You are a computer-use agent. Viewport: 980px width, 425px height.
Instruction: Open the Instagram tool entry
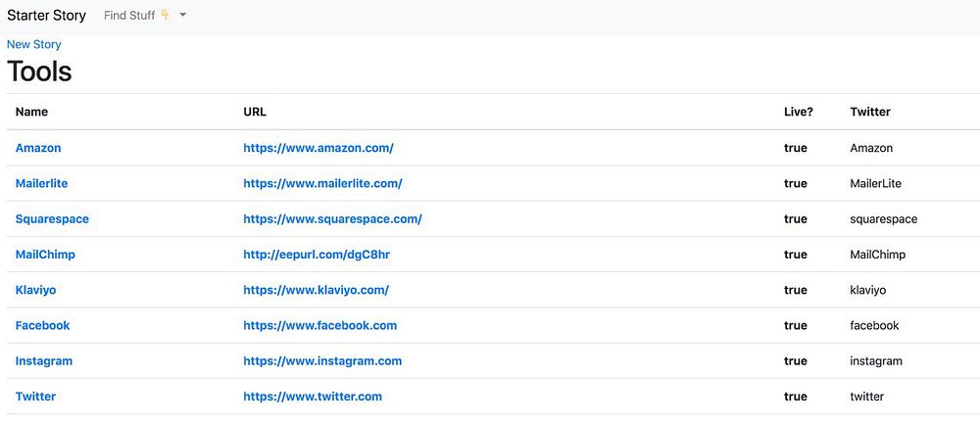pyautogui.click(x=44, y=360)
